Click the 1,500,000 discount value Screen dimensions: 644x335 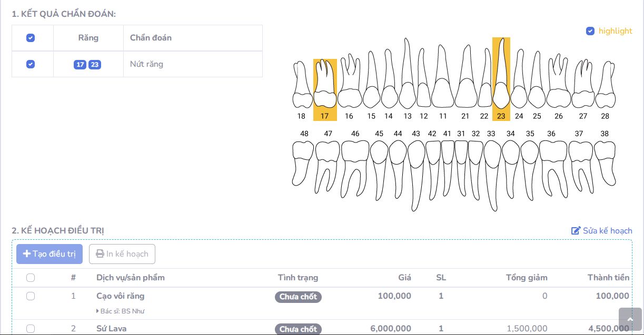pyautogui.click(x=527, y=329)
